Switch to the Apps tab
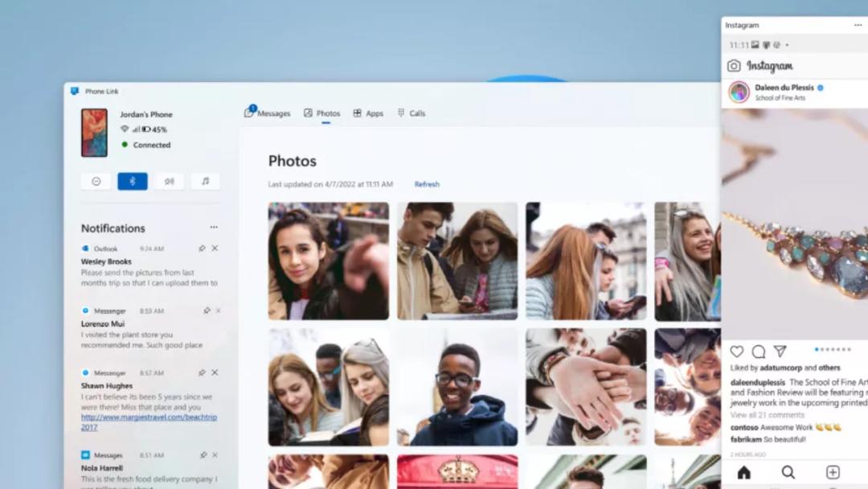The image size is (868, 489). click(x=368, y=113)
